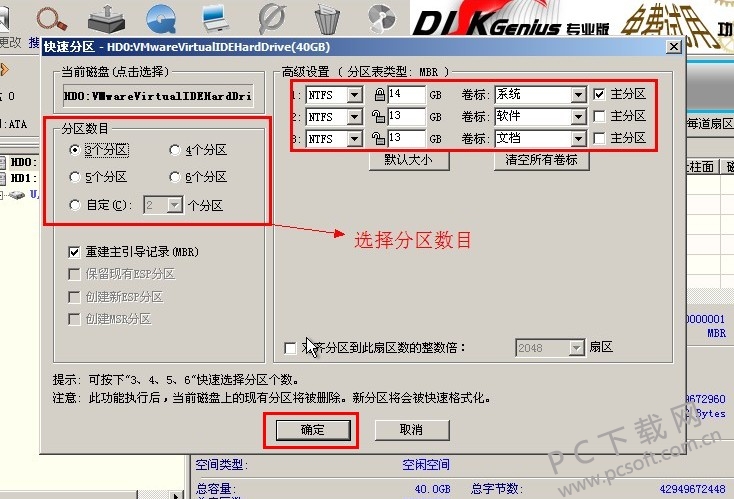
Task: Click the circle-slash format toolbar icon
Action: point(272,19)
